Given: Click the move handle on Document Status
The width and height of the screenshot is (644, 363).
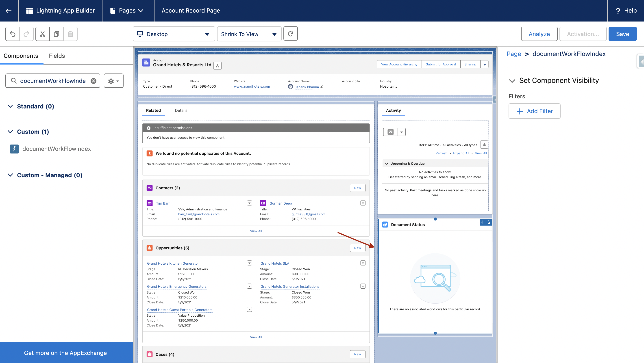Looking at the screenshot, I should point(483,222).
